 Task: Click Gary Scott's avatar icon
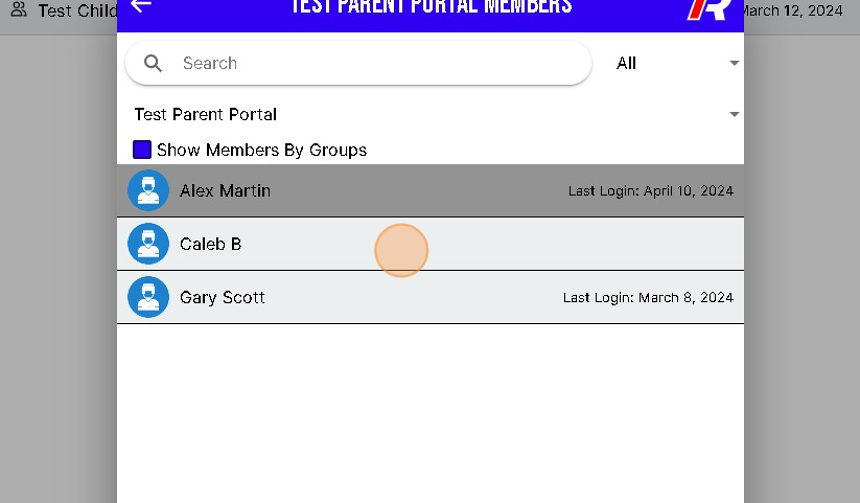pos(148,297)
